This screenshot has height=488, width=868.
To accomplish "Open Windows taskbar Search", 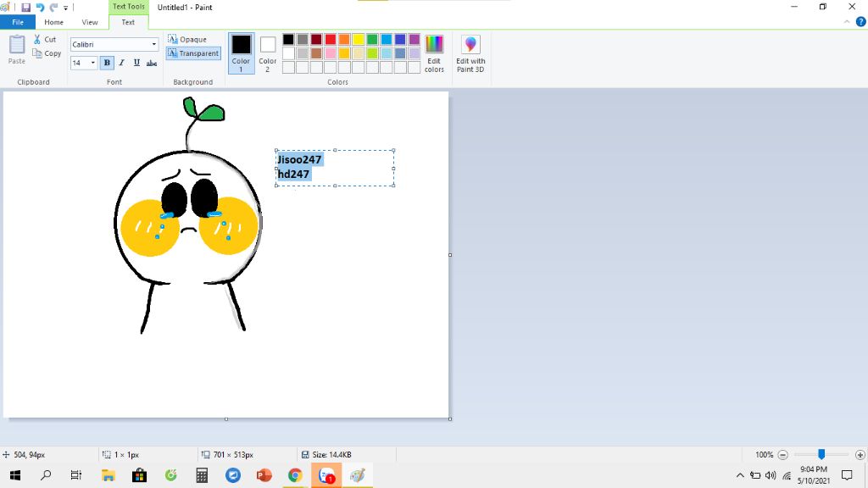I will [46, 475].
